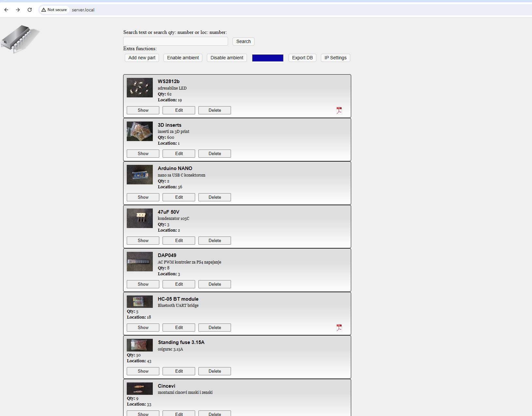Click the Search button
Screen dimensions: 532x416
tap(243, 41)
